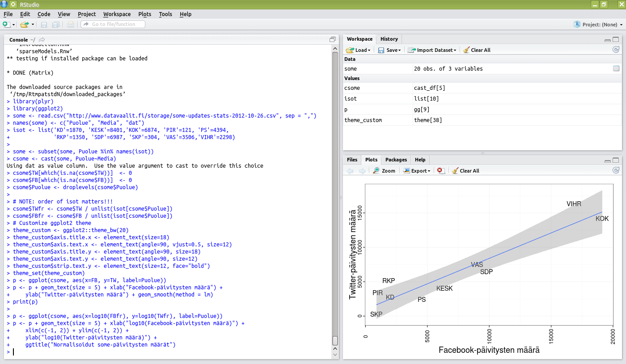Click the 'some' dataset entry
Screen dimensions: 626x364
pyautogui.click(x=482, y=68)
